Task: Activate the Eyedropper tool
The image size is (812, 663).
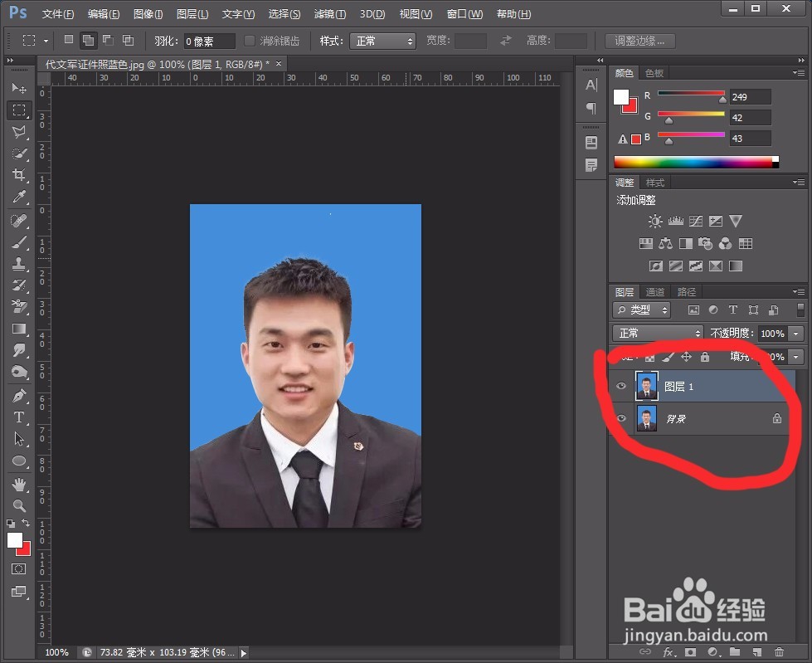Action: point(20,197)
